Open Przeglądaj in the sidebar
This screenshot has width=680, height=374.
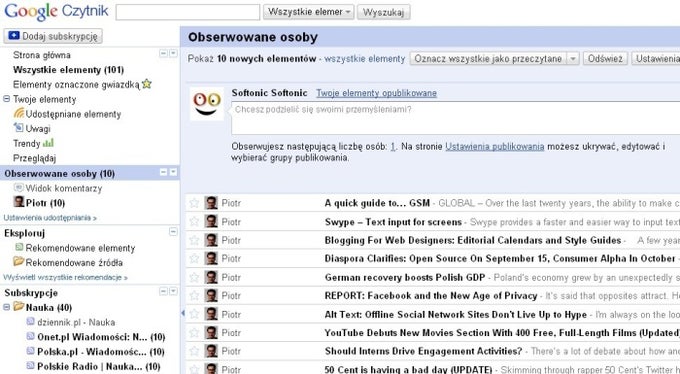pyautogui.click(x=34, y=158)
